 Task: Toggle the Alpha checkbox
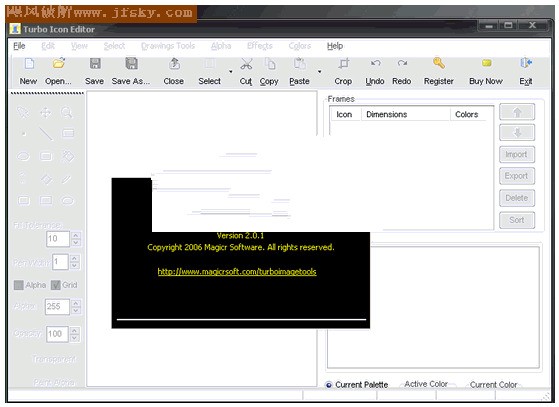tap(19, 285)
